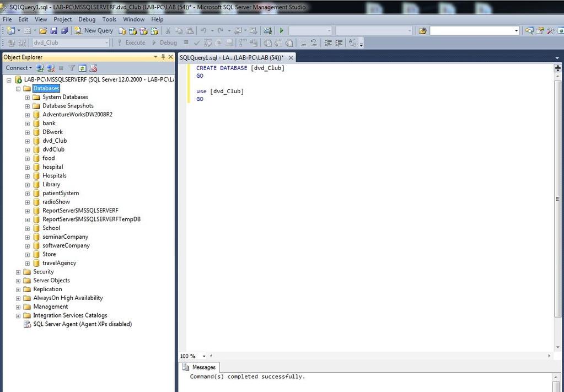The image size is (564, 392).
Task: Click the Debug button
Action: [x=164, y=43]
